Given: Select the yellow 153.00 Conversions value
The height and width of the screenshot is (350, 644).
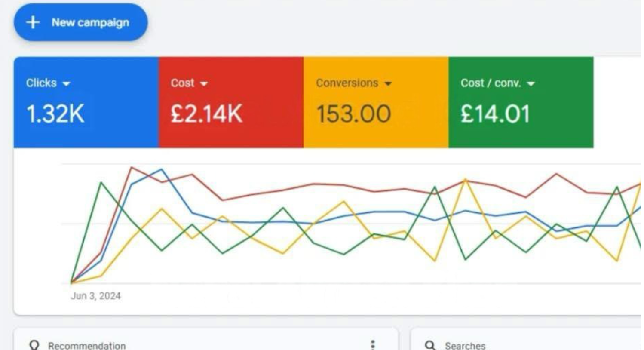Looking at the screenshot, I should (353, 114).
